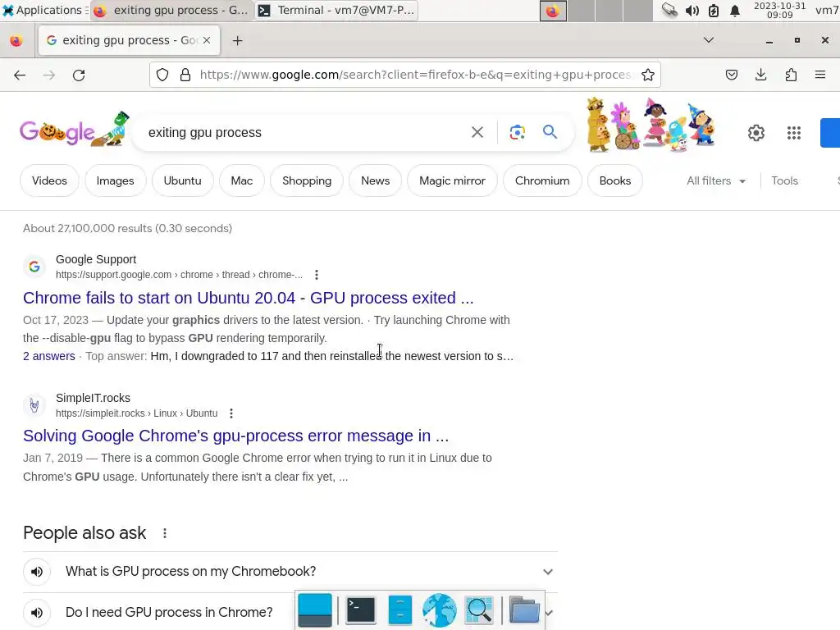Click the URL address bar
Image resolution: width=840 pixels, height=630 pixels.
tap(415, 75)
